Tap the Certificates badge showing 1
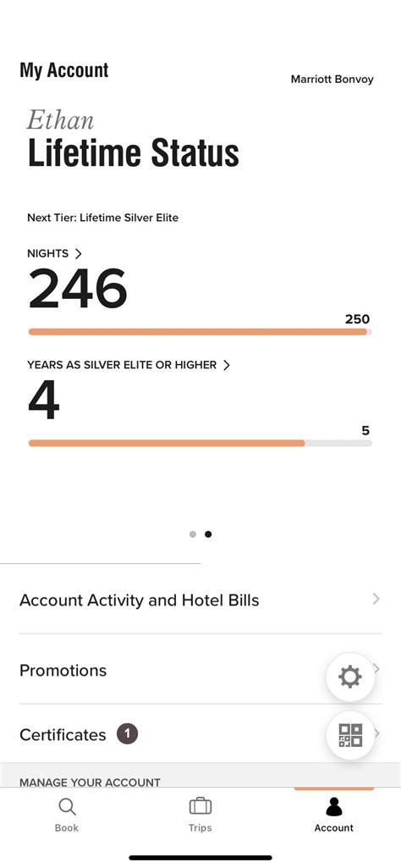This screenshot has width=401, height=868. pyautogui.click(x=127, y=734)
